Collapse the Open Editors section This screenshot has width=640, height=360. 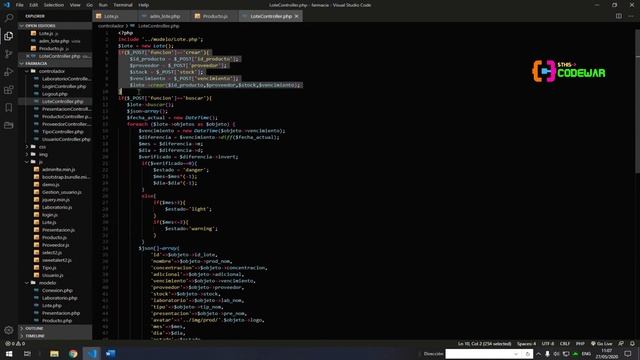point(40,26)
